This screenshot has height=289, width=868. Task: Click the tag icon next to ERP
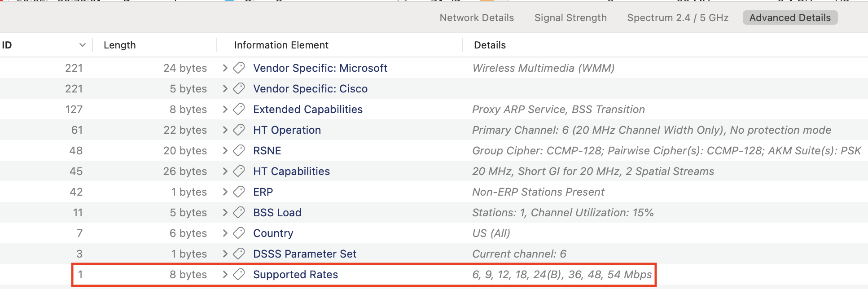pos(239,192)
